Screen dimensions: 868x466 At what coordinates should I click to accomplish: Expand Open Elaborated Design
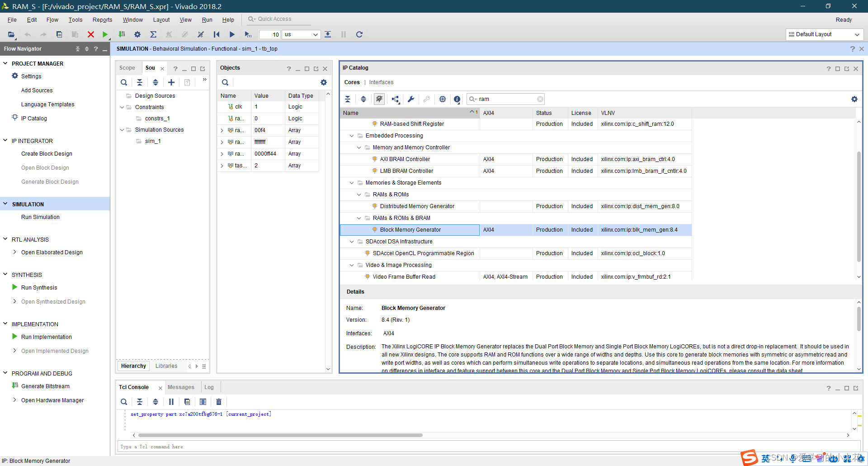coord(14,252)
